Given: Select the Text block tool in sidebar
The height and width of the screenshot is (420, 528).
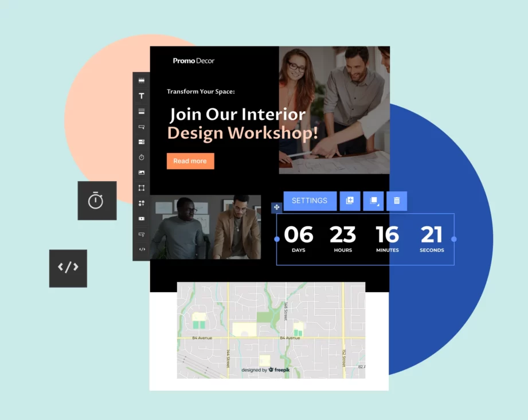Looking at the screenshot, I should (141, 96).
